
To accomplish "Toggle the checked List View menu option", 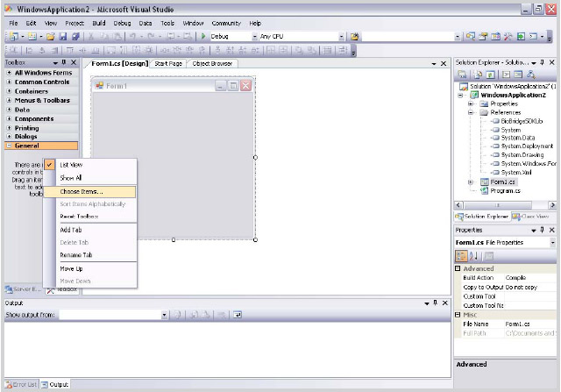I will click(71, 165).
